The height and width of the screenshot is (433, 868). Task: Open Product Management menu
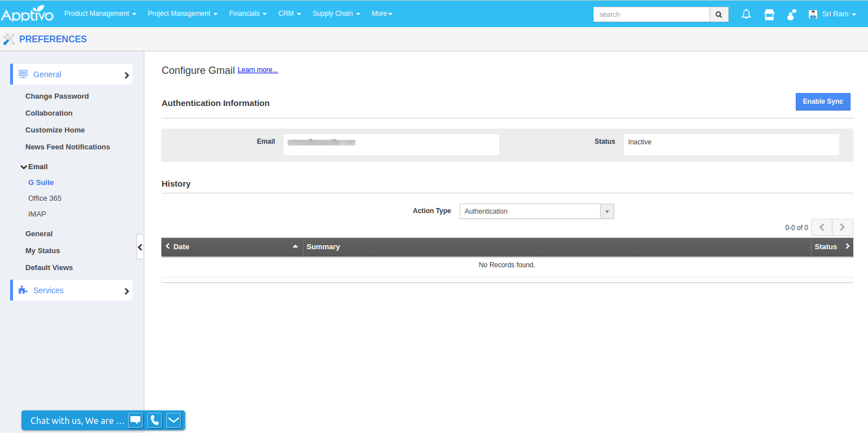[100, 14]
